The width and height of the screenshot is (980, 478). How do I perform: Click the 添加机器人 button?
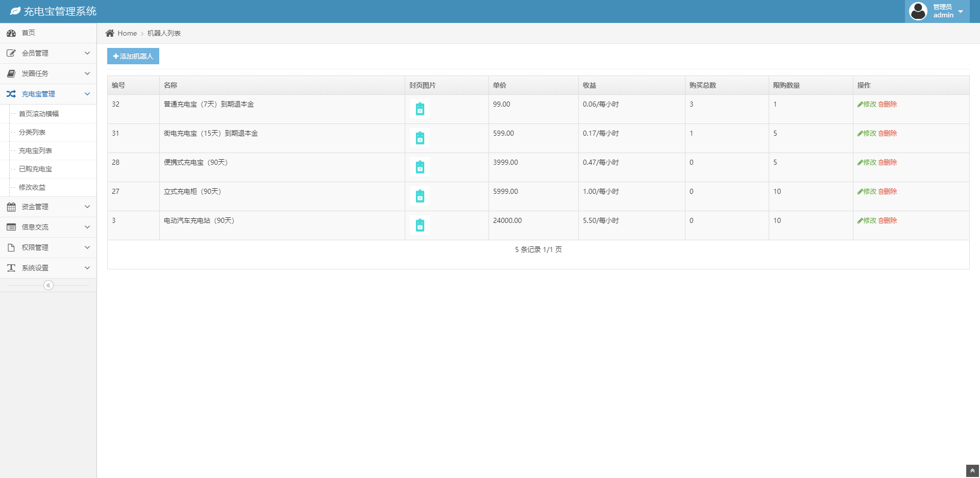[133, 56]
